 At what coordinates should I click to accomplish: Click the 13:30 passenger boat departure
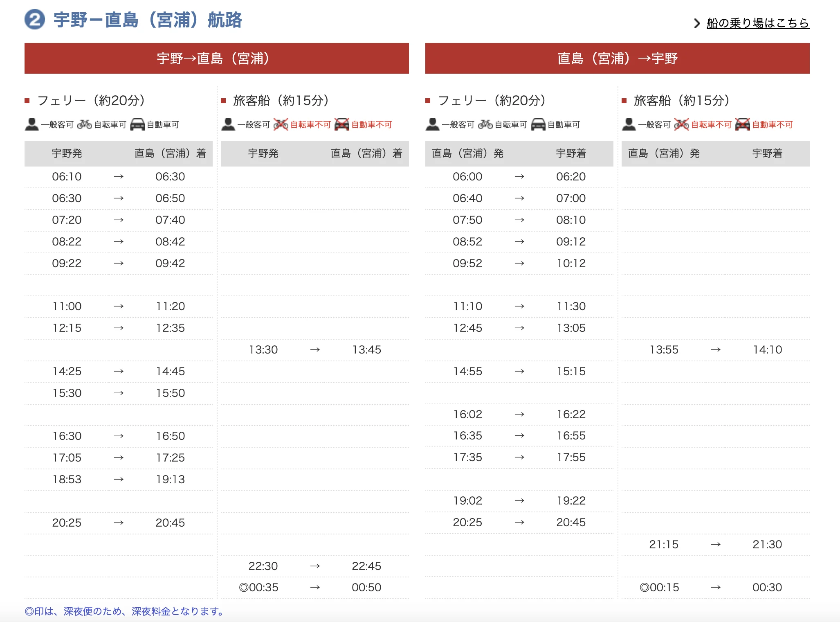click(x=263, y=350)
